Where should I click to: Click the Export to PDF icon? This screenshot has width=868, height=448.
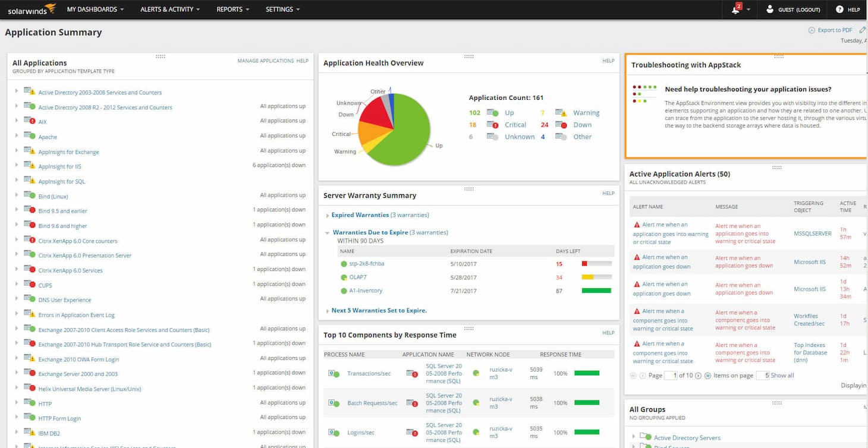coord(812,30)
